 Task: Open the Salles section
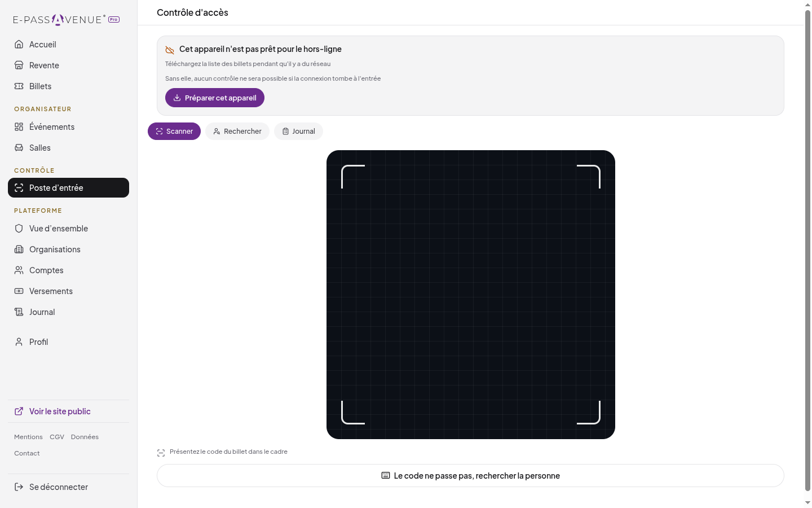[68, 148]
